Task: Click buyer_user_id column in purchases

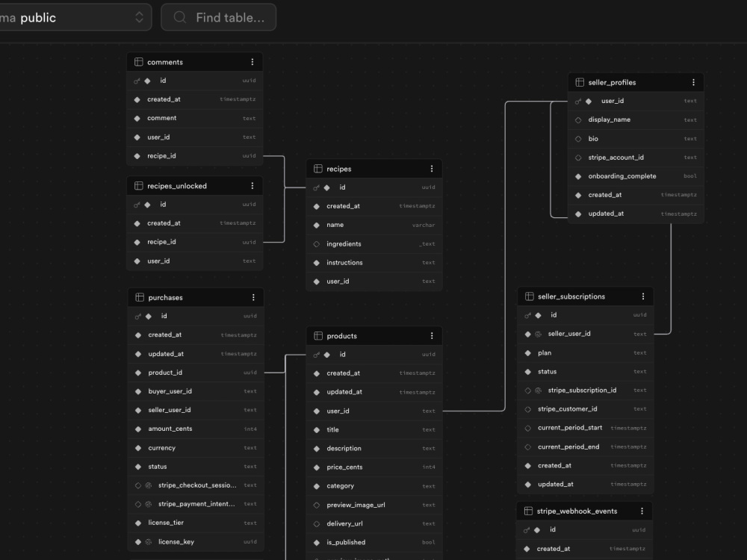Action: click(x=196, y=391)
